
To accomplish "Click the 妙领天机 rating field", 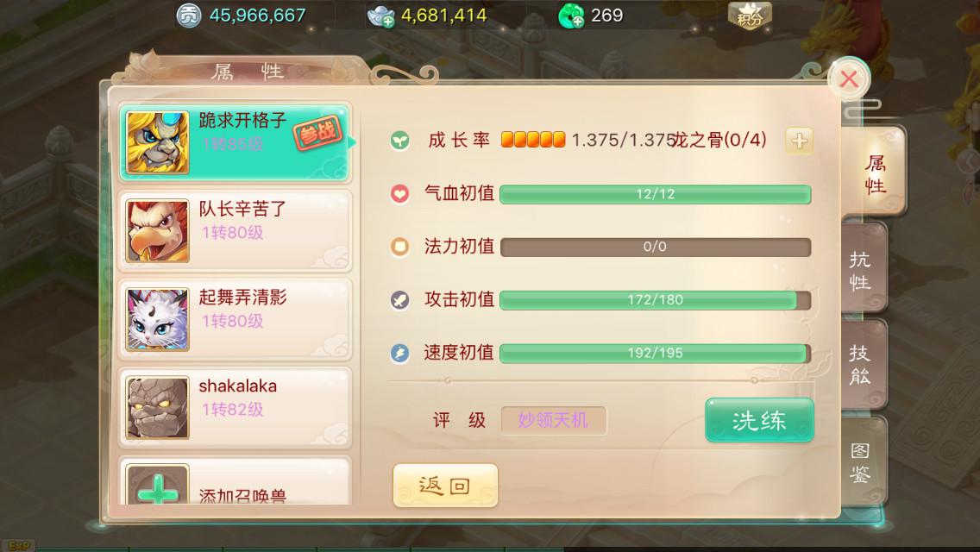I will pos(553,420).
